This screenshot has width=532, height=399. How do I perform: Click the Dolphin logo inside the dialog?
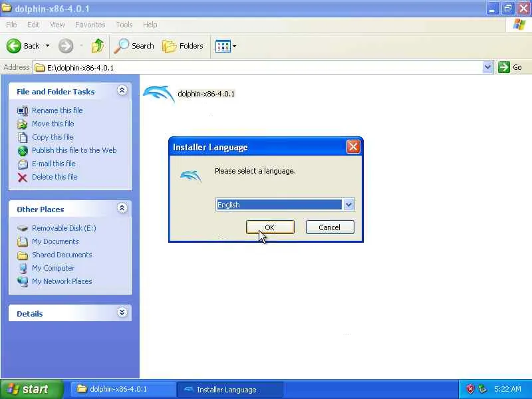[191, 176]
